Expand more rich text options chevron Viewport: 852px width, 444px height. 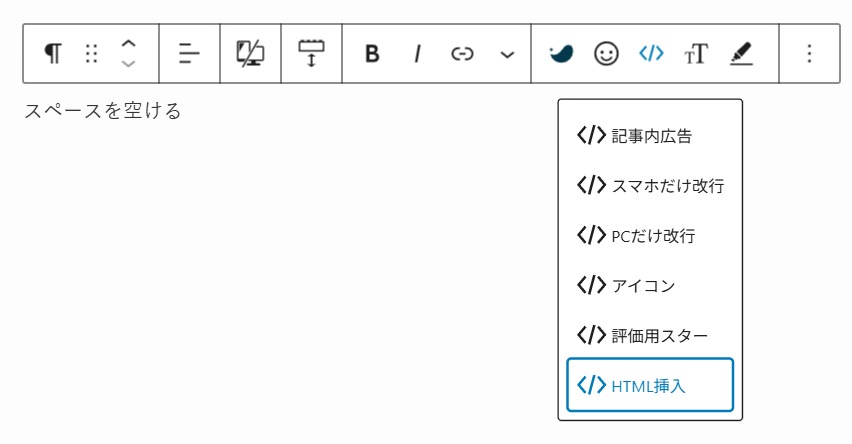tap(507, 54)
